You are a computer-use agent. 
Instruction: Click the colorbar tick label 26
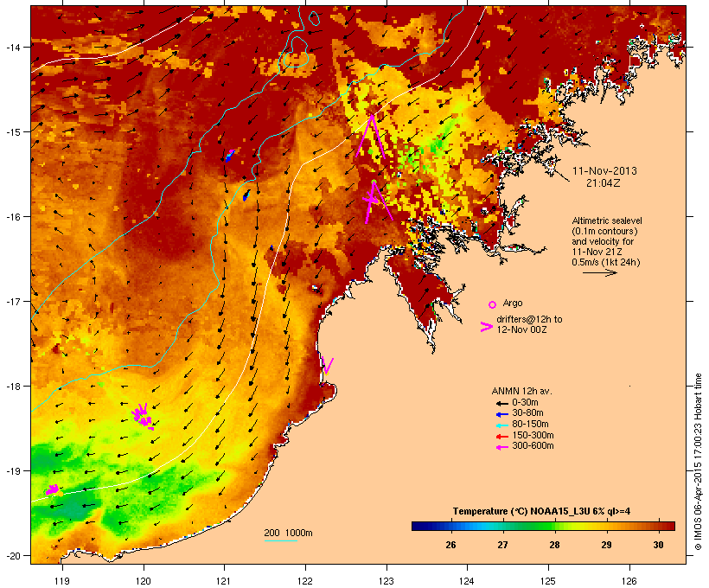(x=450, y=545)
